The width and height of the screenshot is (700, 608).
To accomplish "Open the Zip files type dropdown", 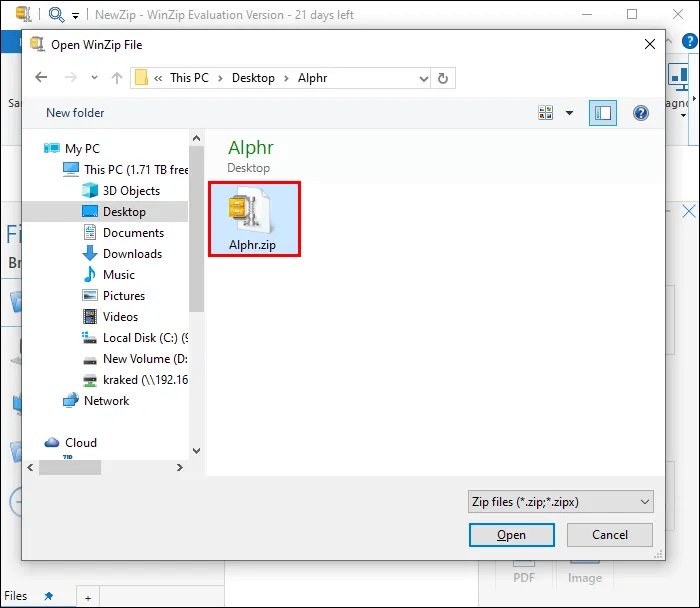I will (x=561, y=502).
